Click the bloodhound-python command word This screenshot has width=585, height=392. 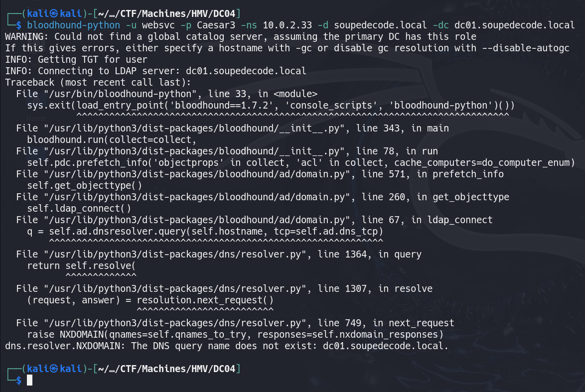tap(73, 25)
